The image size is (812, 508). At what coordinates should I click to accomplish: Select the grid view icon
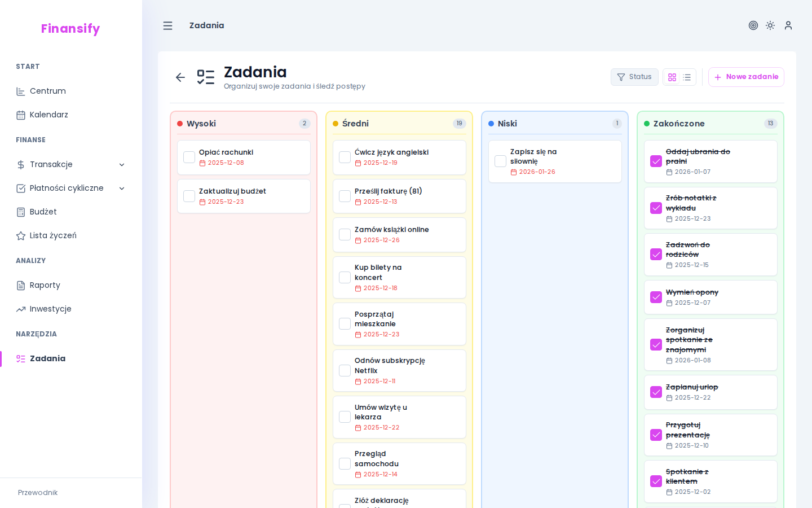tap(672, 77)
